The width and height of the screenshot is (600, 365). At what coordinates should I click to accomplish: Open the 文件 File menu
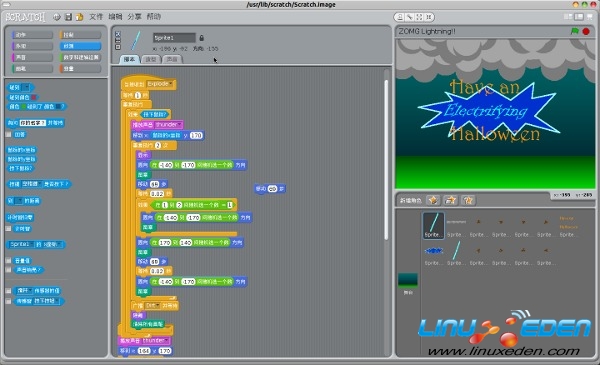(x=96, y=17)
